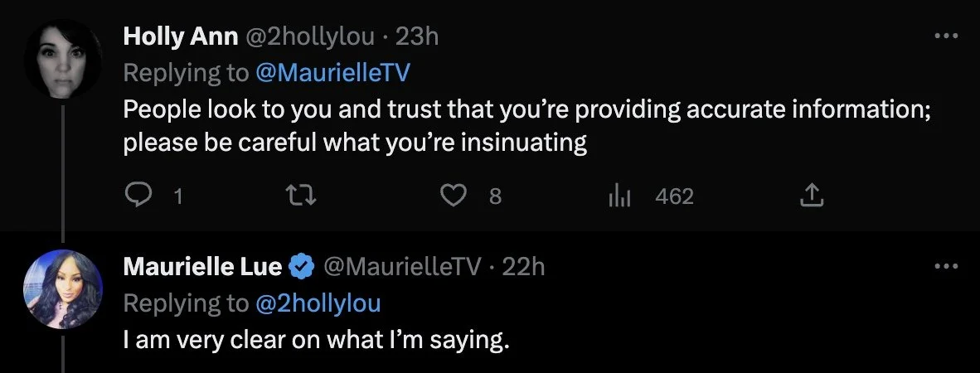
Task: Open the more options menu on Maurielle Lue's tweet
Action: click(946, 267)
